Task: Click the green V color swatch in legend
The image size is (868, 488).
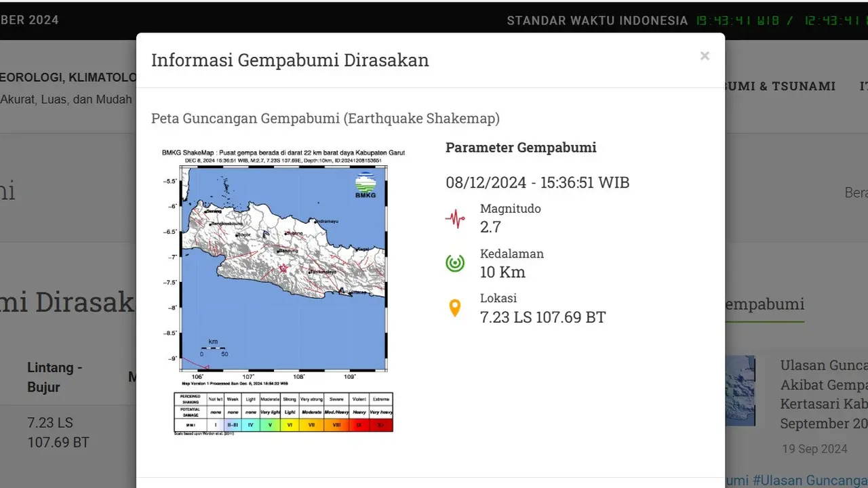Action: point(270,426)
